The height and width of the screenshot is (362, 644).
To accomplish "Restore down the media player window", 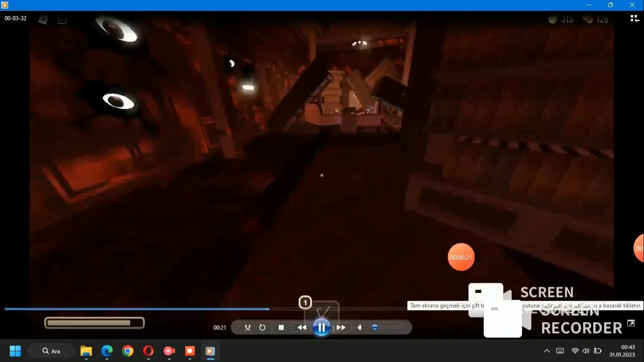I will (x=611, y=5).
